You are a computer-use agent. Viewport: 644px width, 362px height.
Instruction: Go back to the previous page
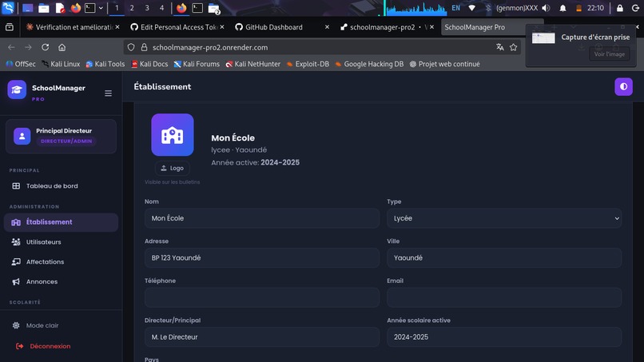coord(11,47)
